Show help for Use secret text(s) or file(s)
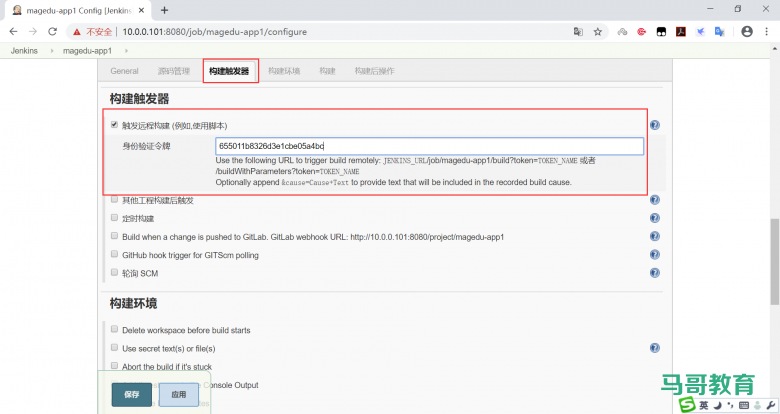The width and height of the screenshot is (780, 414). 655,348
